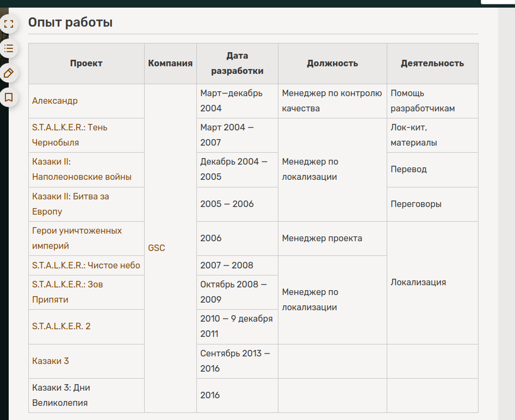Select the Март 2004 — 2007 cell
This screenshot has width=515, height=420.
click(x=237, y=135)
